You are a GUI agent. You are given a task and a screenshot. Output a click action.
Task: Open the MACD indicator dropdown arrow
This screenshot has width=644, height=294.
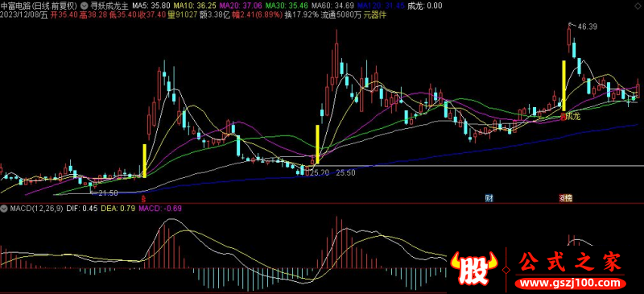click(4, 209)
